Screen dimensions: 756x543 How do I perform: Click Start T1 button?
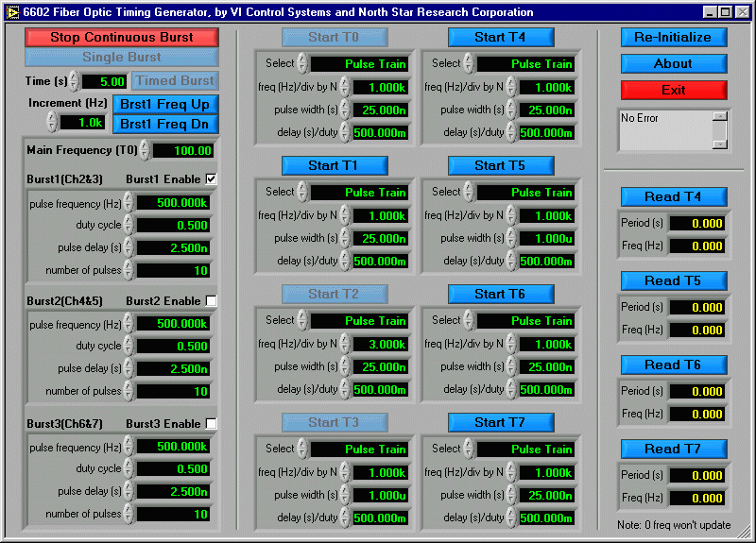click(x=335, y=166)
